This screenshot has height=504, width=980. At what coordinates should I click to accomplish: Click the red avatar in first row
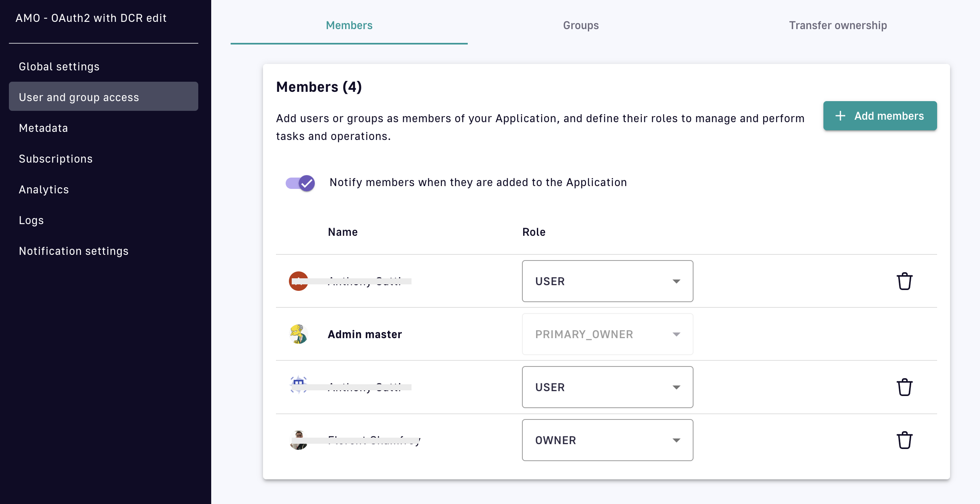(299, 281)
